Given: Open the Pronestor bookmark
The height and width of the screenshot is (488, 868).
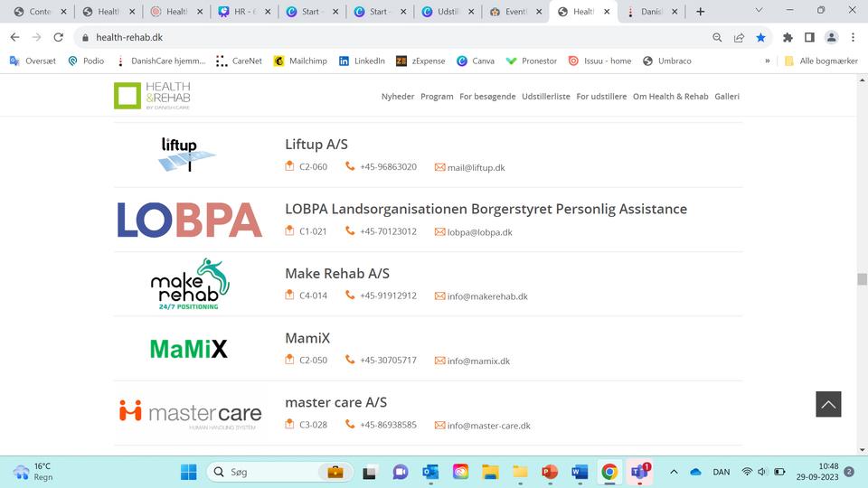Looking at the screenshot, I should point(532,61).
